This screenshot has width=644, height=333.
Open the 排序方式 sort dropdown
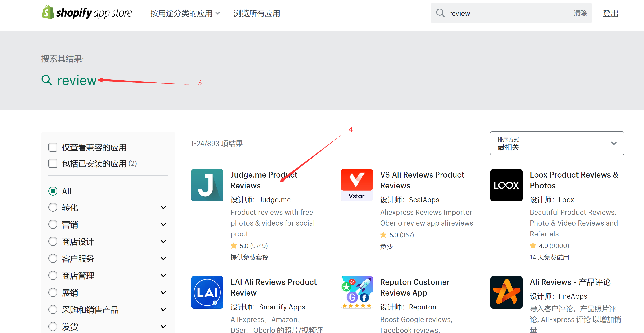(x=557, y=143)
